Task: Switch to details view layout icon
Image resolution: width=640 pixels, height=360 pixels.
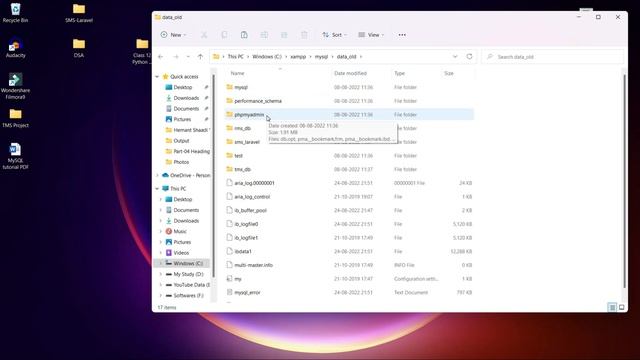Action: tap(612, 307)
